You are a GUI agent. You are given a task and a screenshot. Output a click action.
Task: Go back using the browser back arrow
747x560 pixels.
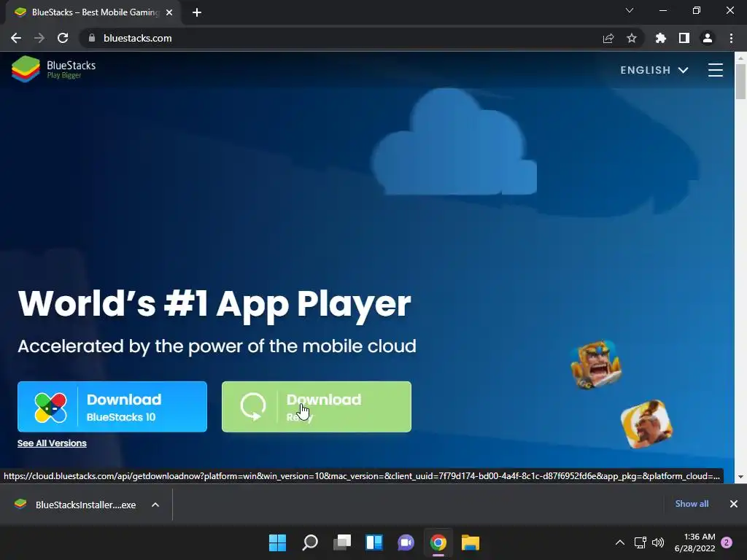[x=16, y=38]
